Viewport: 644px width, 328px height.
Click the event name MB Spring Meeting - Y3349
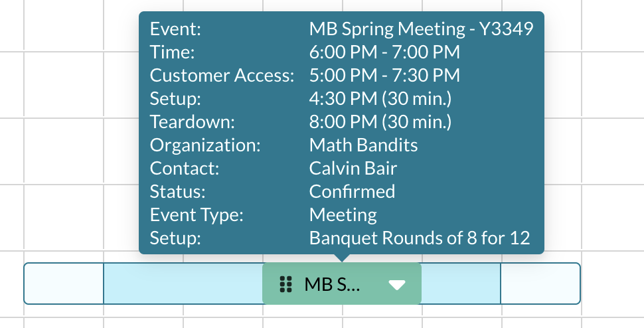[x=421, y=29]
